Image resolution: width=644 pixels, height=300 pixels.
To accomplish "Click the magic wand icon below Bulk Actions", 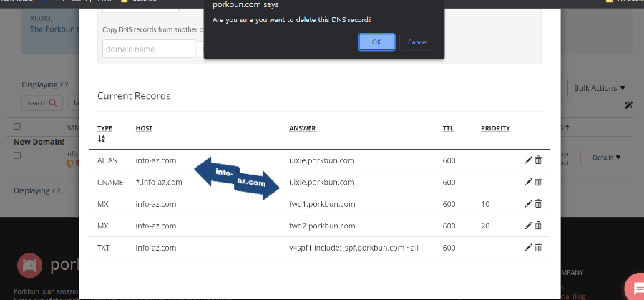I will pyautogui.click(x=628, y=105).
